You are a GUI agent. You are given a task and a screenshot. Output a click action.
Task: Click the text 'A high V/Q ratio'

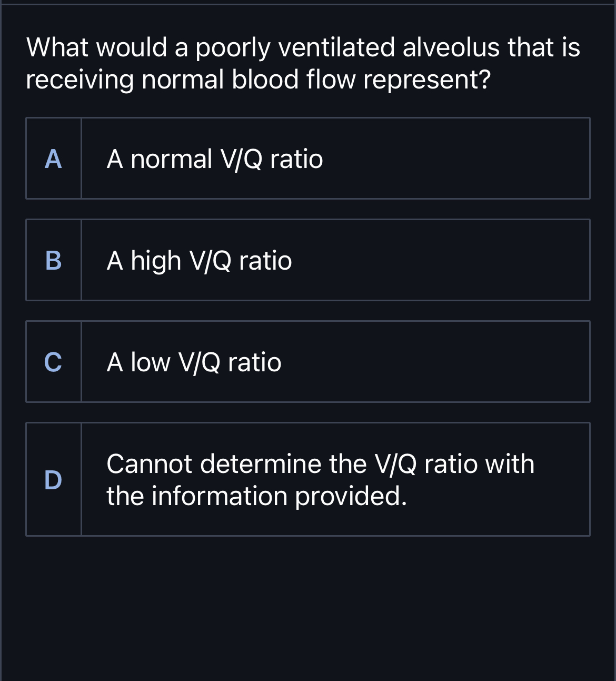point(199,260)
